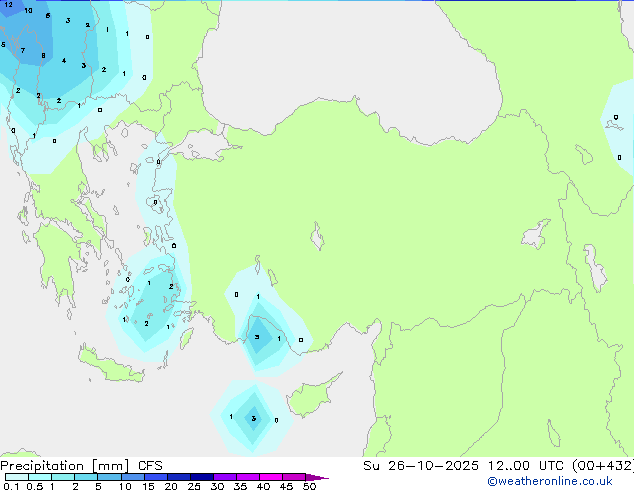Select the 10–15 mm legend color swatch

[x=132, y=477]
